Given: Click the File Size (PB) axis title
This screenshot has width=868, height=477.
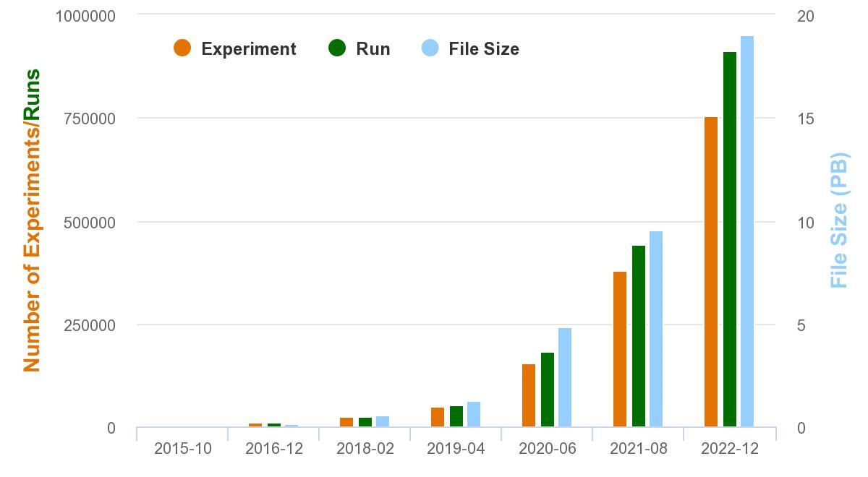Looking at the screenshot, I should pyautogui.click(x=838, y=220).
